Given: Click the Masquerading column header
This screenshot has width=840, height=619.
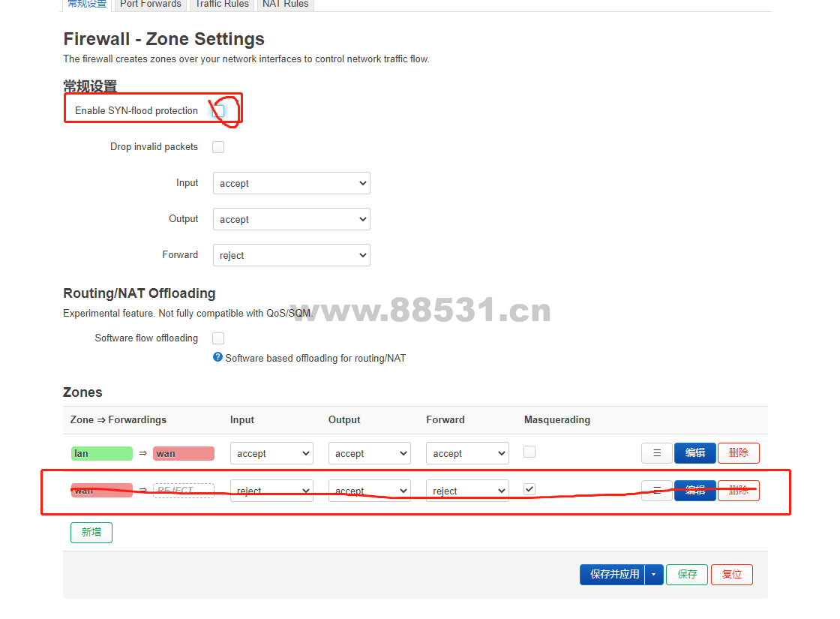Looking at the screenshot, I should tap(557, 419).
